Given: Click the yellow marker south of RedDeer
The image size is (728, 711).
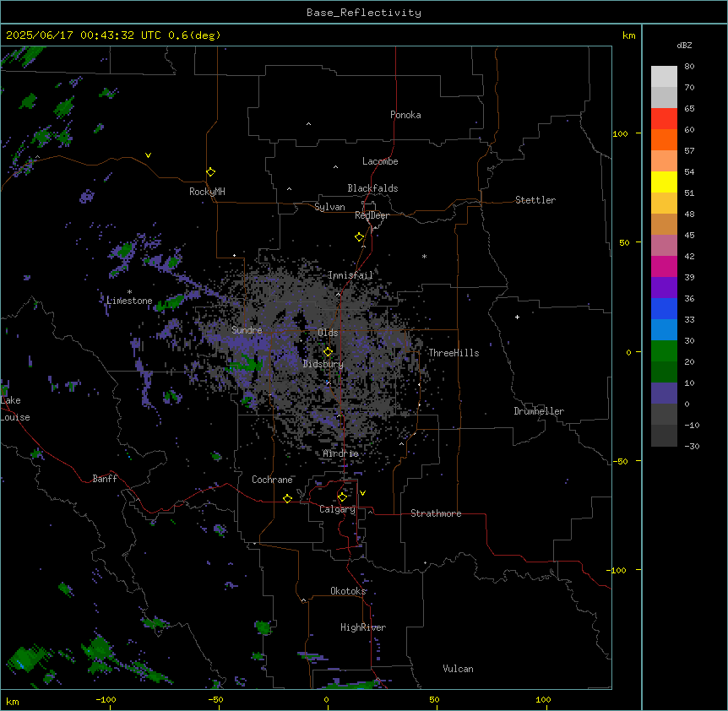Looking at the screenshot, I should tap(359, 237).
